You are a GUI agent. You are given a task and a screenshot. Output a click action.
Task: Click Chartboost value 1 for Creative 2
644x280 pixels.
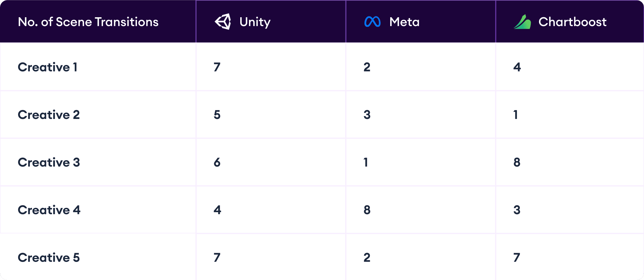(516, 115)
